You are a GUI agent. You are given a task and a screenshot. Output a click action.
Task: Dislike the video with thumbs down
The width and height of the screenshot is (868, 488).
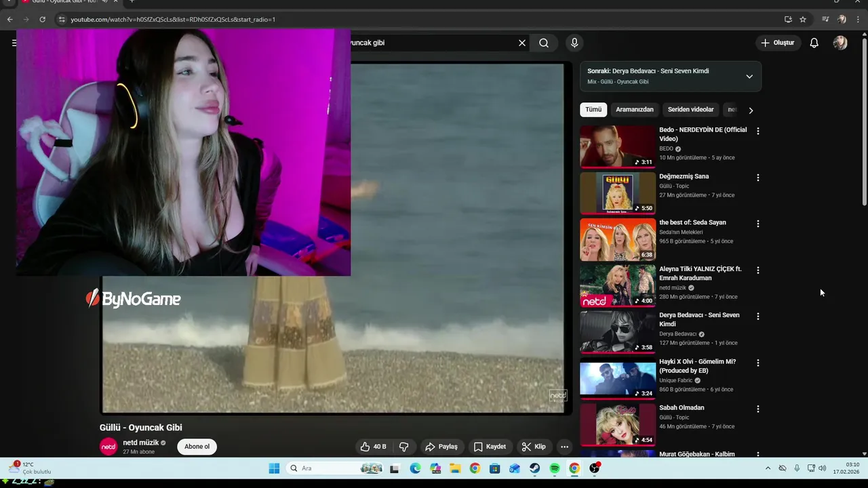click(x=404, y=447)
